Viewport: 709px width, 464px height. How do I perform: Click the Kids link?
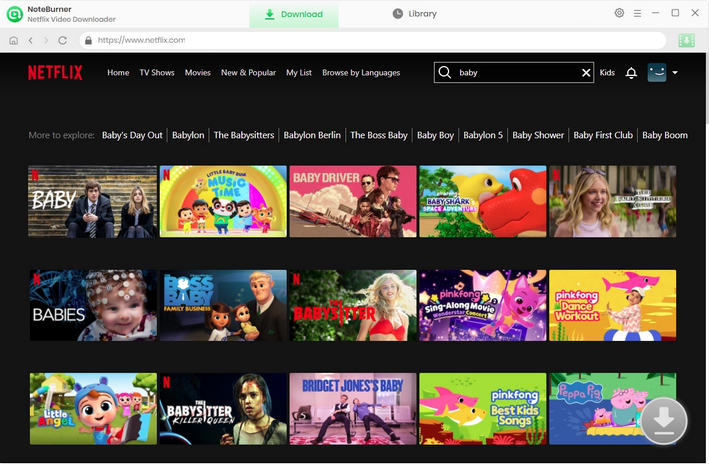[607, 72]
